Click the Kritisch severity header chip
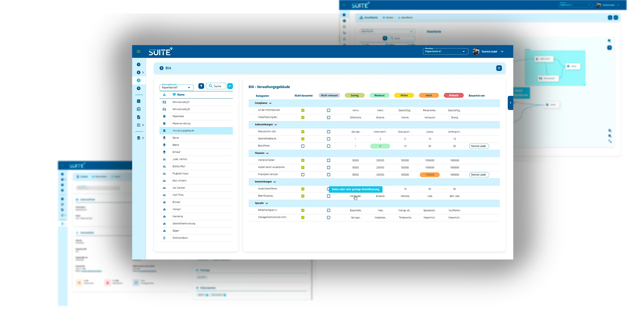The width and height of the screenshot is (644, 322). 453,95
